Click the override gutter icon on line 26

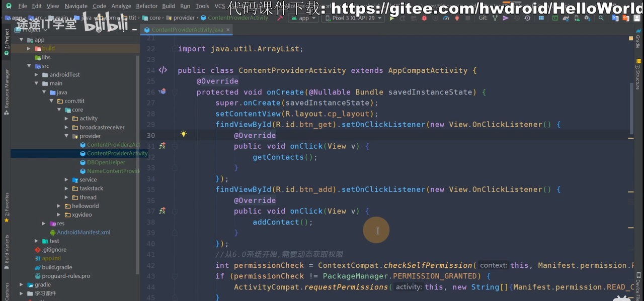(162, 91)
